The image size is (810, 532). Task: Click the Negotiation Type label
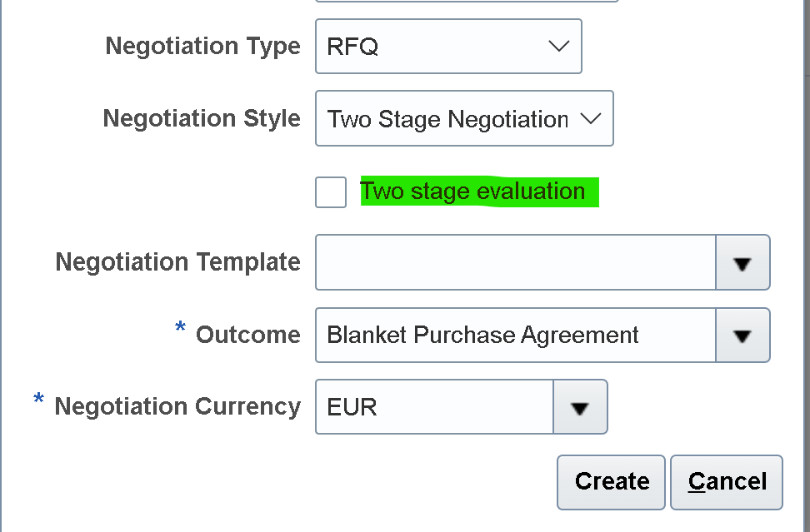coord(202,46)
